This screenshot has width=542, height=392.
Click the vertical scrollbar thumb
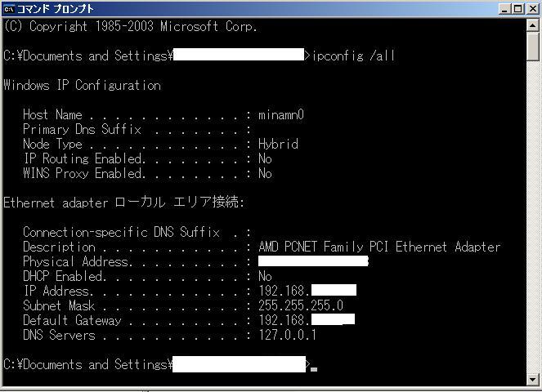click(x=533, y=46)
